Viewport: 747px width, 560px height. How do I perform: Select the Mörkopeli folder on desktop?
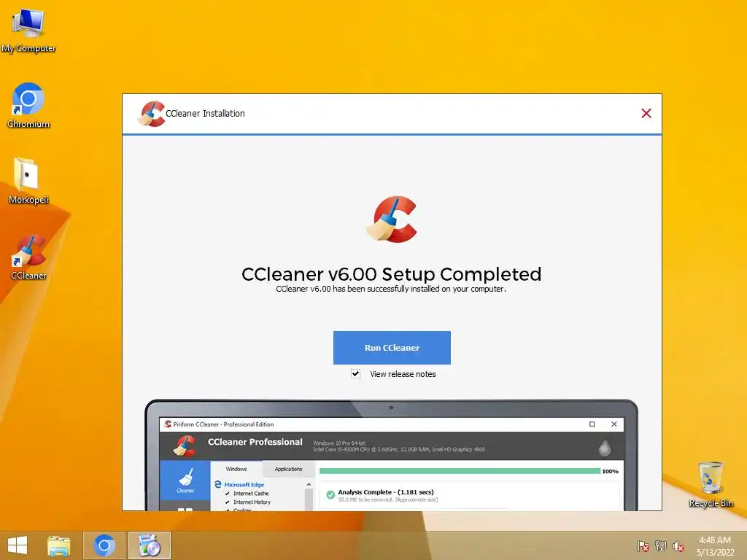point(28,182)
